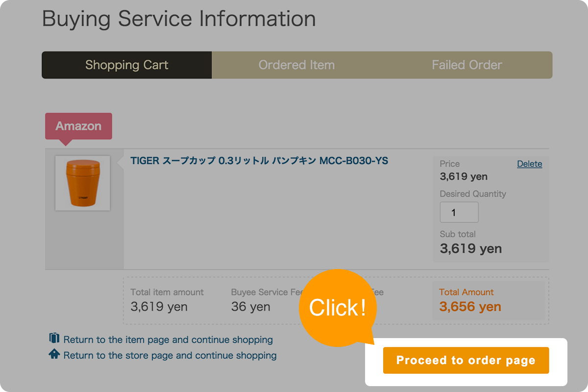
Task: Click the home icon beside store page link
Action: 55,354
